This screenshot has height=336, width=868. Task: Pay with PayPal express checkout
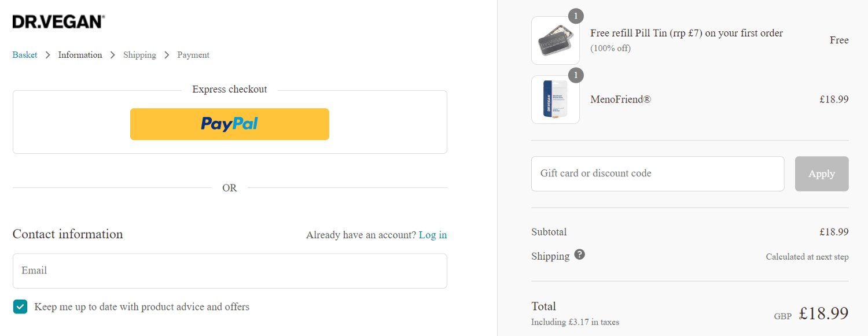[230, 124]
